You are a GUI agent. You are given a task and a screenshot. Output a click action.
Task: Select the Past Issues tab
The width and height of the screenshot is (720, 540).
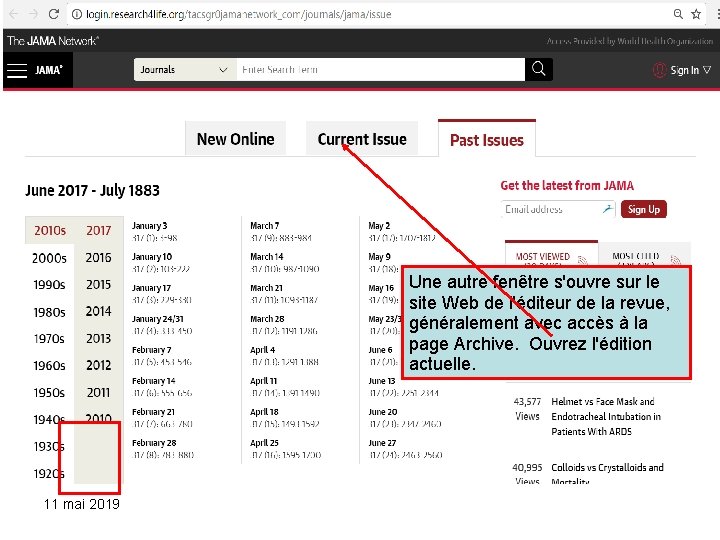pyautogui.click(x=487, y=140)
